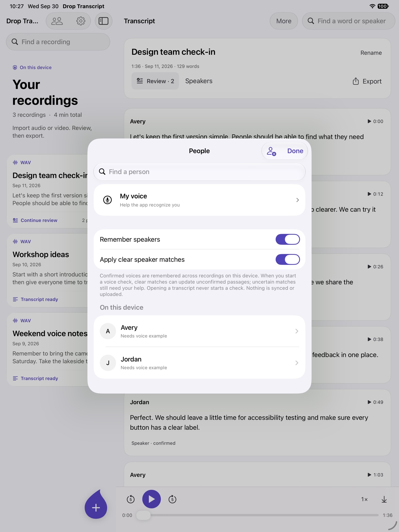
Task: Check the wifi status icon
Action: [x=372, y=6]
